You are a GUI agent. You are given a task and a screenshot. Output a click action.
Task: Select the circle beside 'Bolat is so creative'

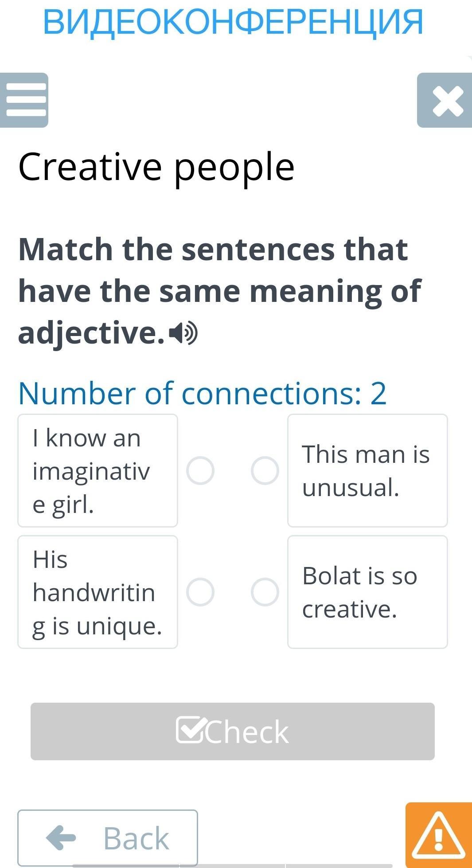point(265,592)
